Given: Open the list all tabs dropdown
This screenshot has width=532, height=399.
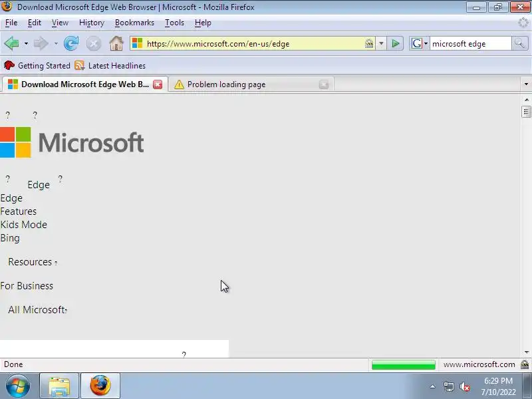Looking at the screenshot, I should click(x=526, y=84).
